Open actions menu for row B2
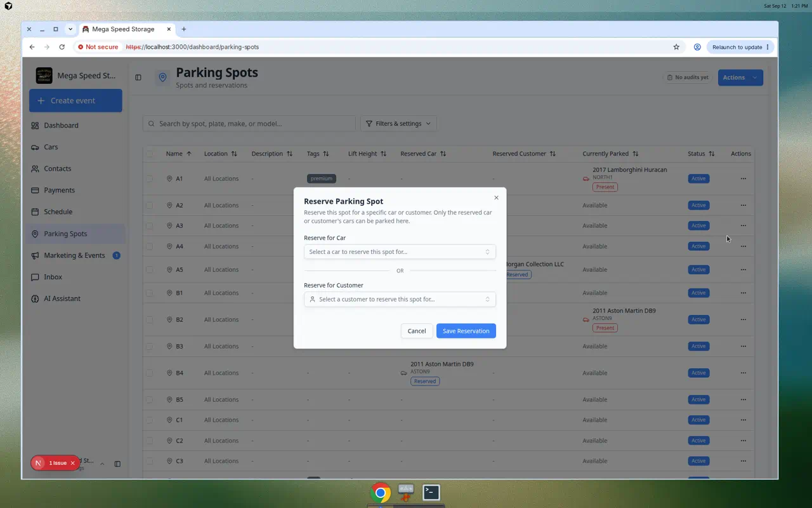The width and height of the screenshot is (812, 508). [743, 320]
